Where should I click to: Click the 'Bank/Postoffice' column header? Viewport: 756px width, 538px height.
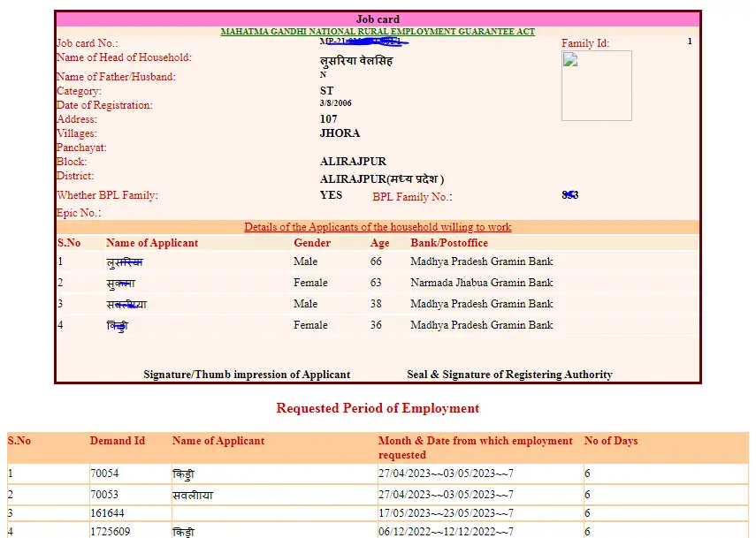point(449,243)
